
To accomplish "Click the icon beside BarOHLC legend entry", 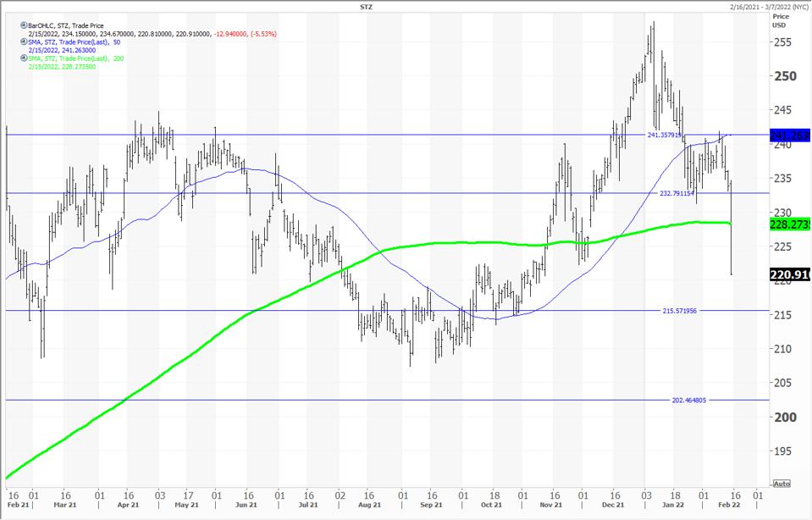I will pos(23,26).
